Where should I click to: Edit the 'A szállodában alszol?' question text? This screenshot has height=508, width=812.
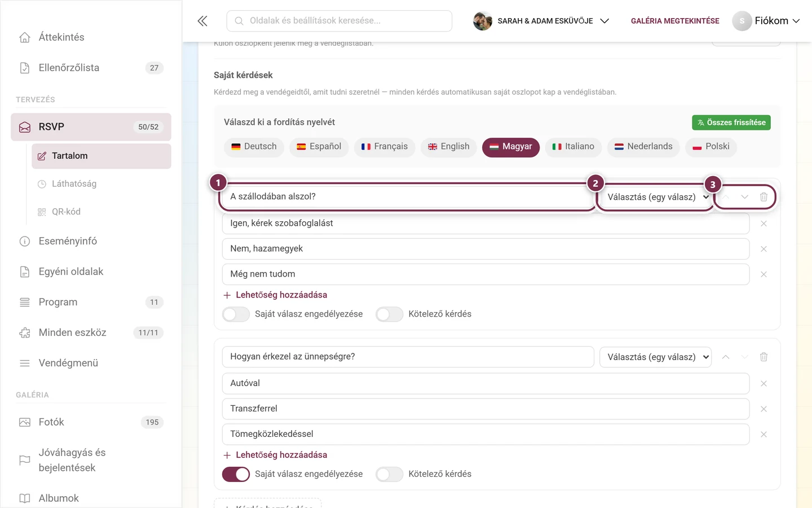pyautogui.click(x=408, y=197)
